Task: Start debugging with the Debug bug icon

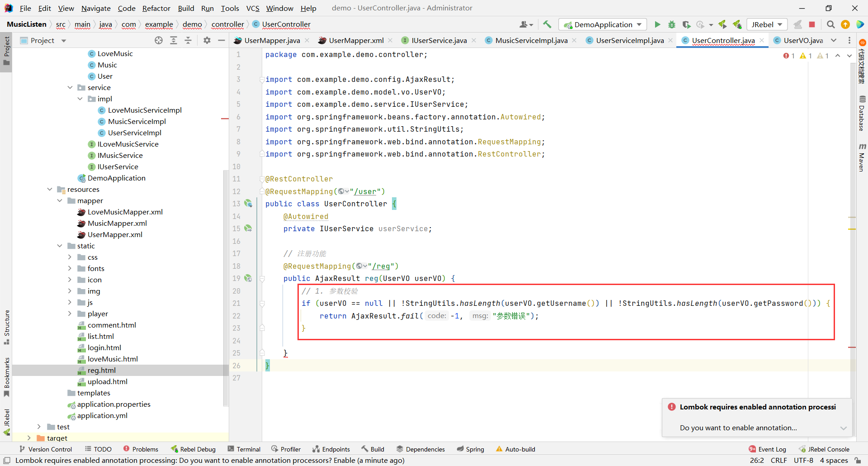Action: [x=672, y=24]
